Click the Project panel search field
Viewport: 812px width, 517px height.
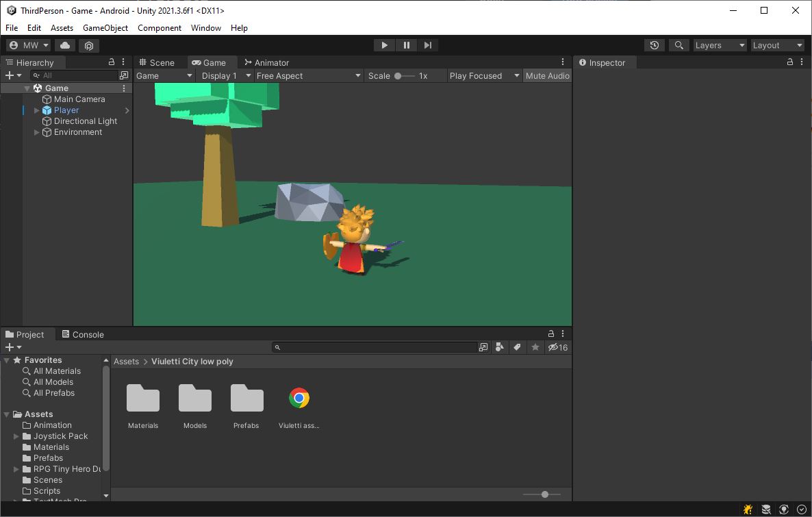tap(377, 347)
